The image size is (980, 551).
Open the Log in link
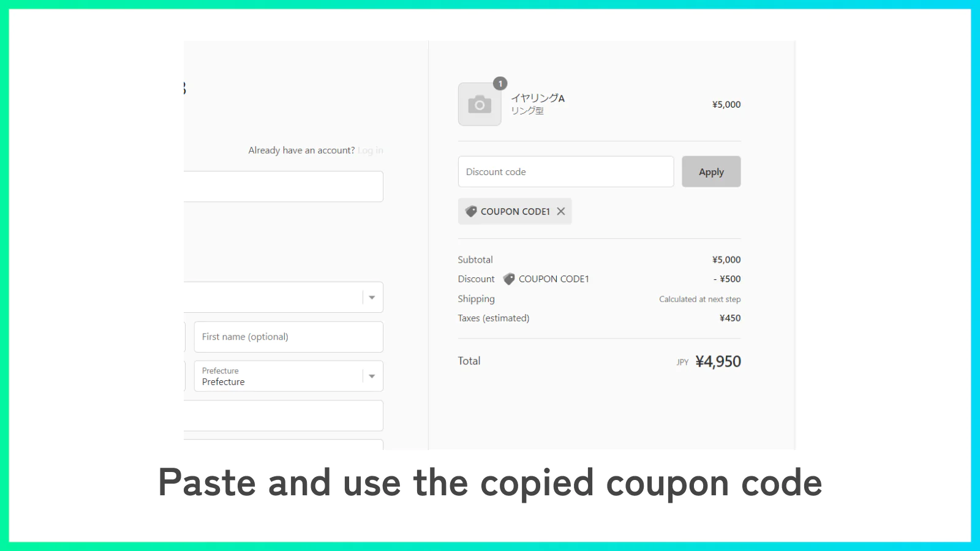coord(371,151)
